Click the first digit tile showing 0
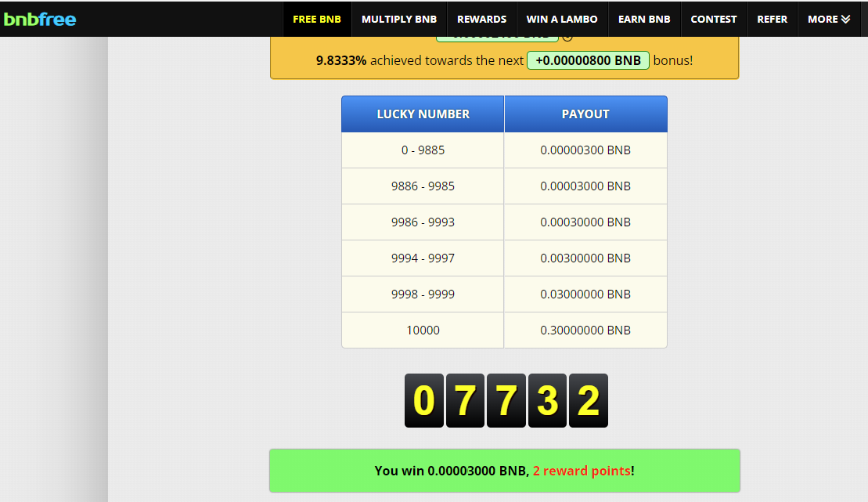This screenshot has height=502, width=868. (423, 400)
